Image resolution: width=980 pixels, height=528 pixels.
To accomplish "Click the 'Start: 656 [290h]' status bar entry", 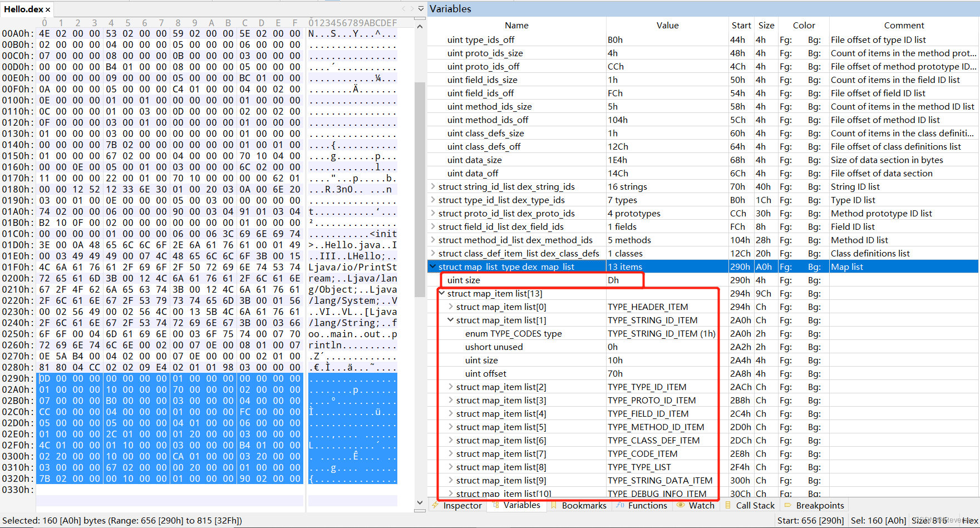I will click(810, 520).
